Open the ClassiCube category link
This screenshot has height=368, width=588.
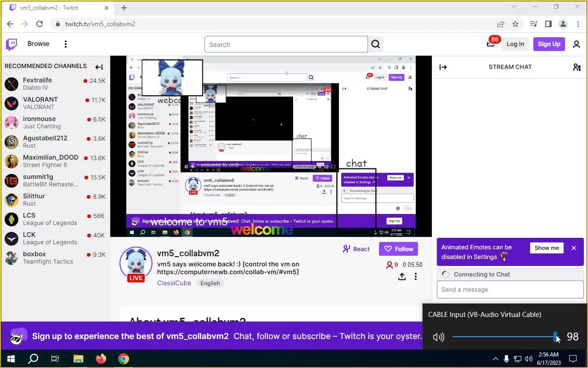coord(174,283)
